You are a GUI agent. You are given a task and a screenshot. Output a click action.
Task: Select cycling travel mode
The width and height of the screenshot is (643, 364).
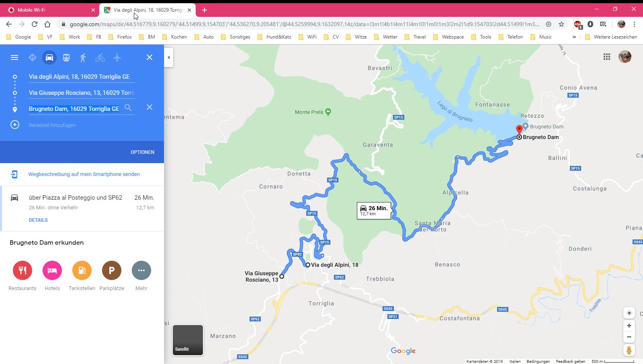(x=100, y=57)
